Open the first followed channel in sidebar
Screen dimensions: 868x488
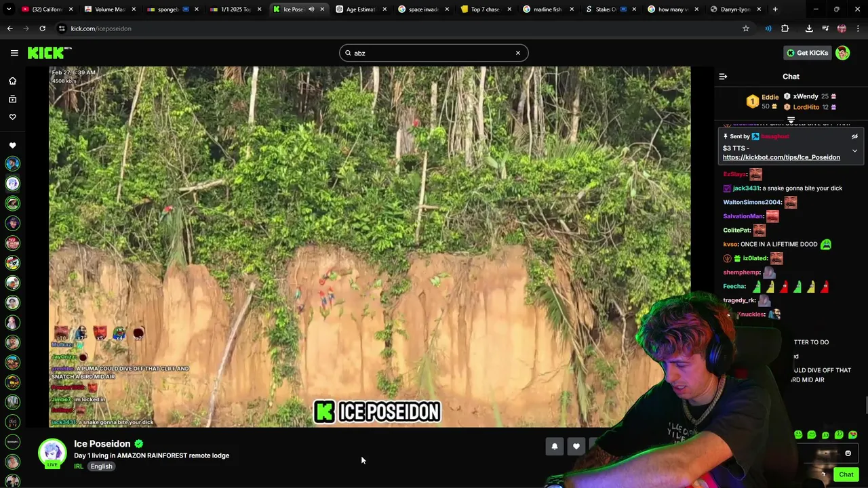coord(12,163)
